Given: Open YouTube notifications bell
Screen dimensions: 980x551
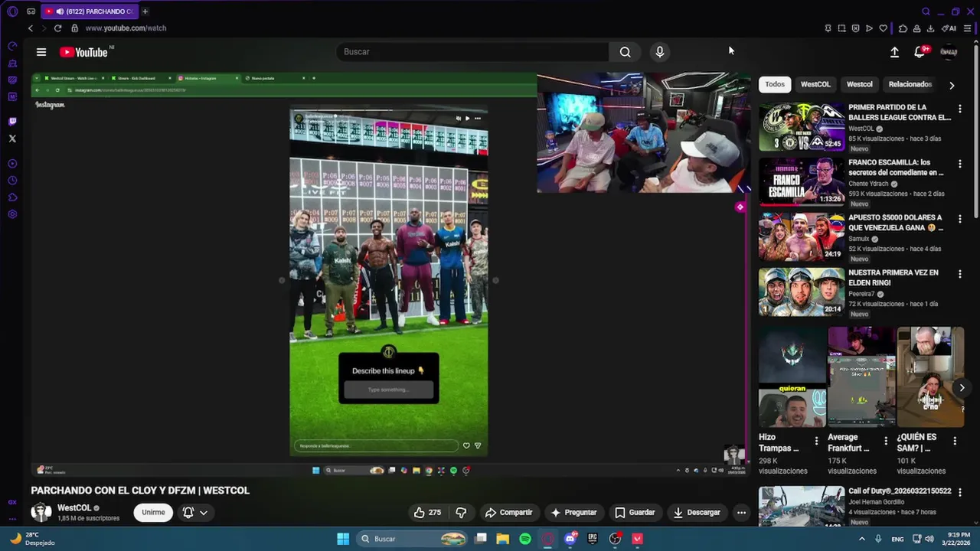Looking at the screenshot, I should click(920, 52).
